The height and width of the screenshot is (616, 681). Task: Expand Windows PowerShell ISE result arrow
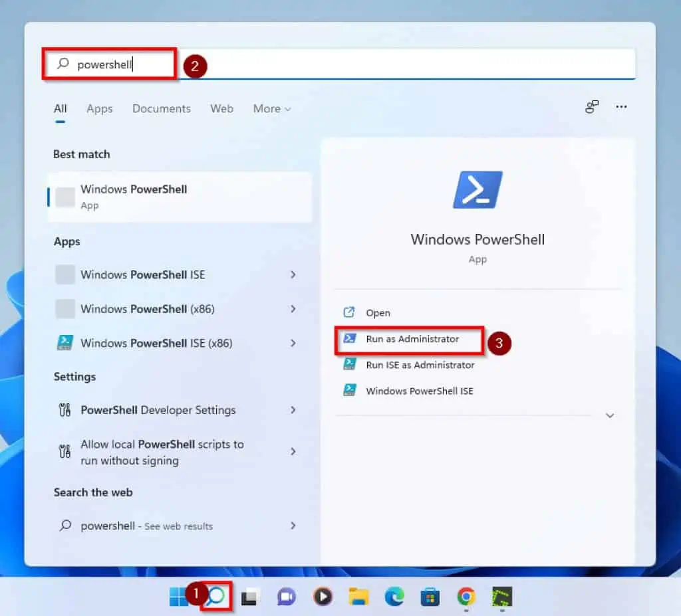click(x=293, y=274)
